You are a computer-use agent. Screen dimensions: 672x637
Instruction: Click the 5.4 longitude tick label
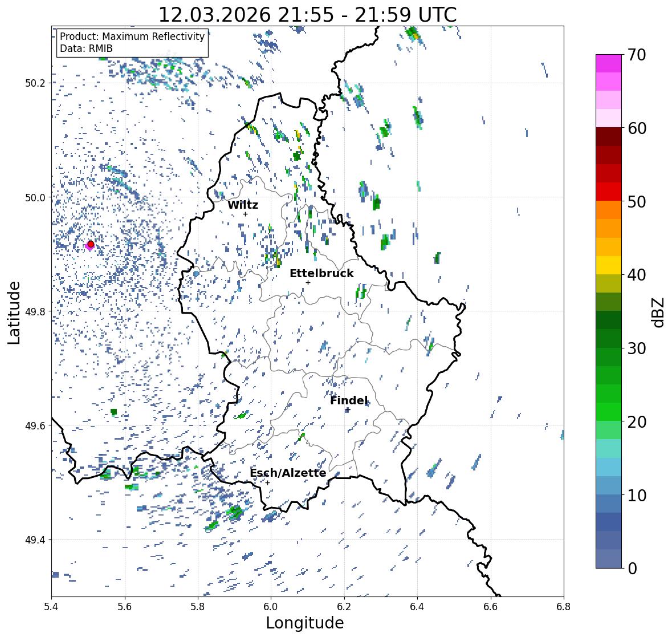pos(51,607)
